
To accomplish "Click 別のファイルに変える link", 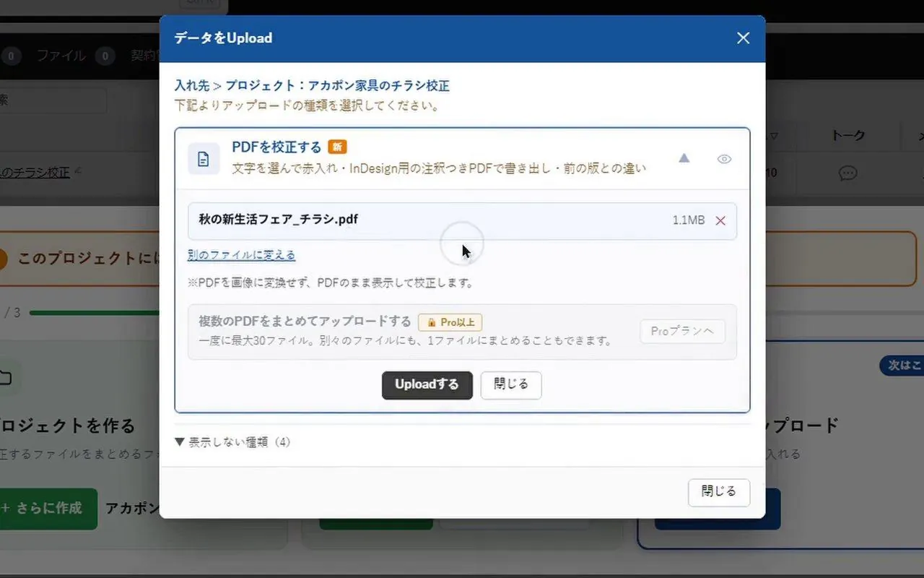I will (241, 255).
